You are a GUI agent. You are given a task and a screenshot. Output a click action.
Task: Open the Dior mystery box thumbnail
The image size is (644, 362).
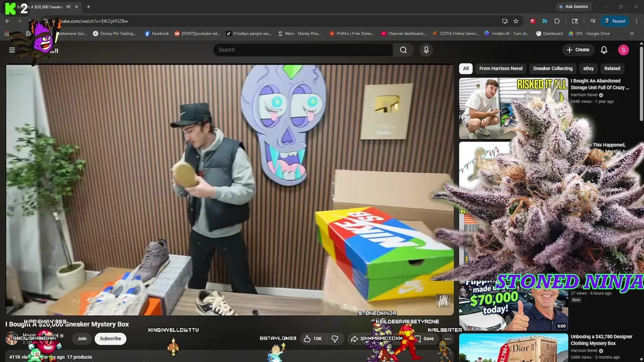pyautogui.click(x=513, y=348)
